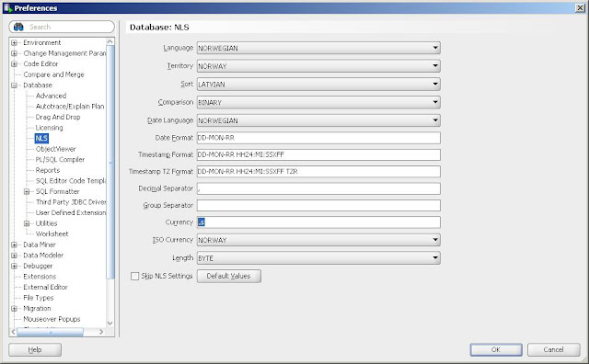Enable Skip NLS Settings checkbox
This screenshot has width=589, height=364.
pyautogui.click(x=135, y=276)
